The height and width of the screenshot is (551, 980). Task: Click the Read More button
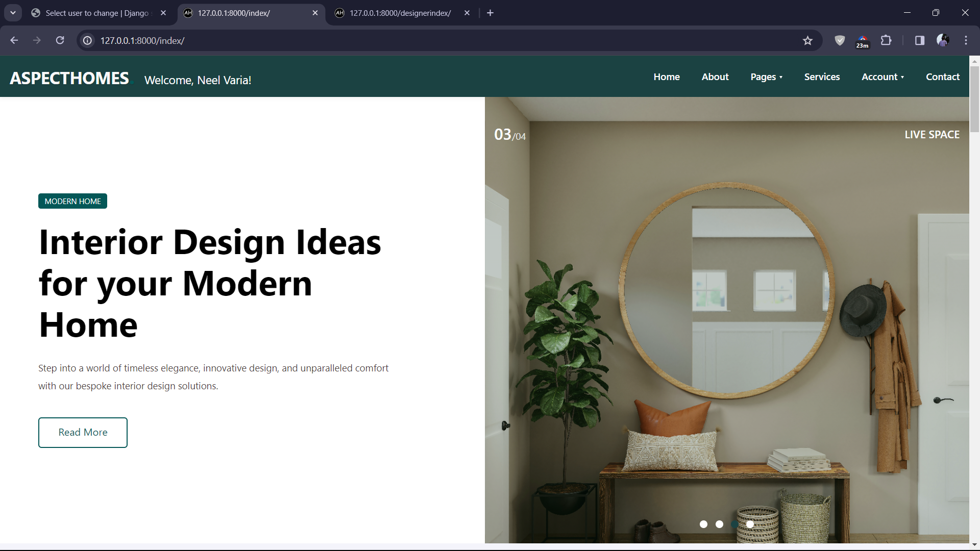tap(83, 433)
